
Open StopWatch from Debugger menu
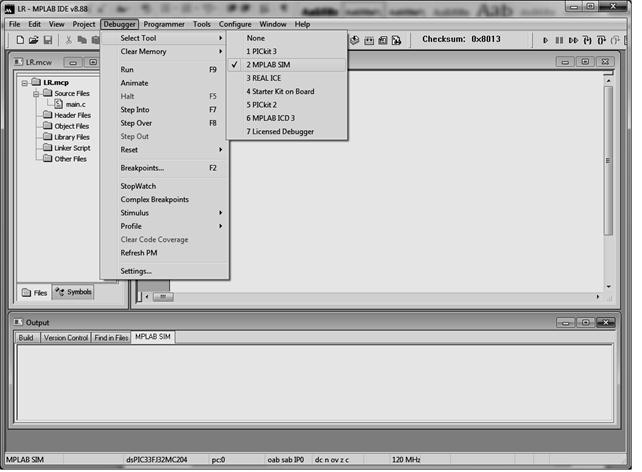click(165, 186)
